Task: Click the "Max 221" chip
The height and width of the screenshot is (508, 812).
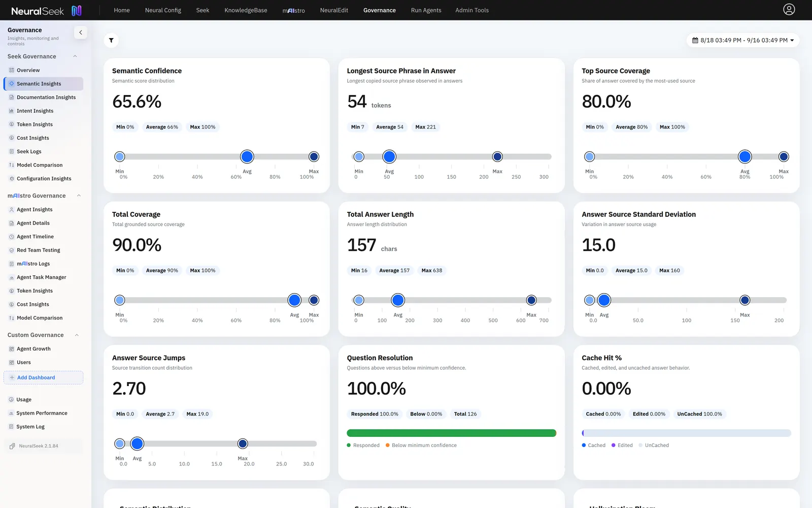Action: point(425,127)
